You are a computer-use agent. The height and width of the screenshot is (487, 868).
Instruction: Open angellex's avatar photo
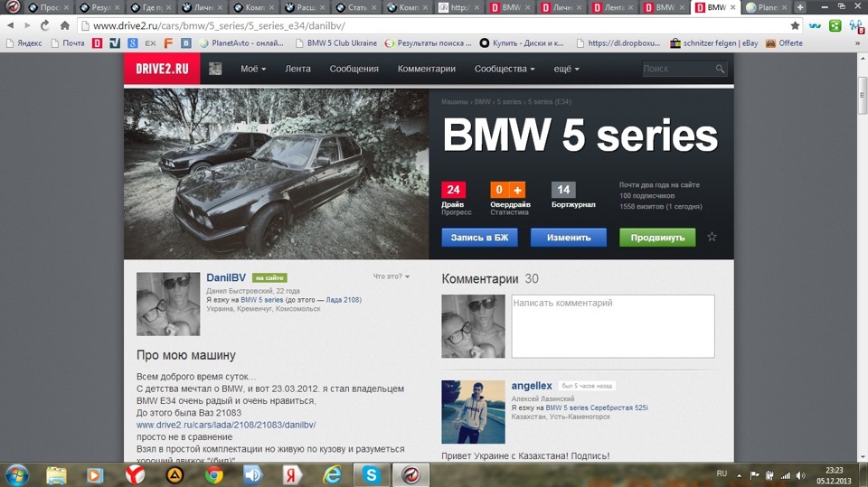point(473,412)
